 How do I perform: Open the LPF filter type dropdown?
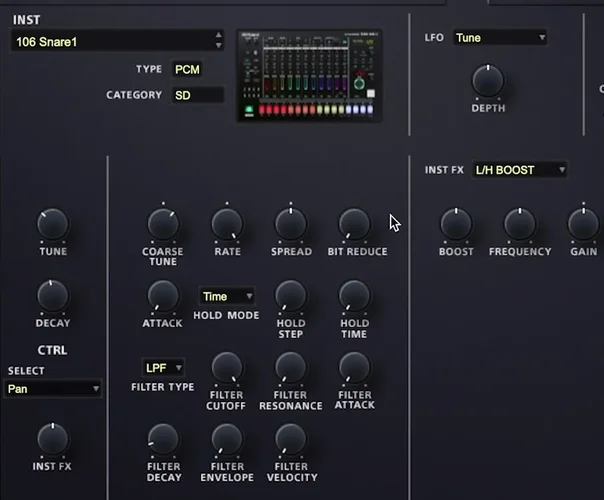(164, 368)
